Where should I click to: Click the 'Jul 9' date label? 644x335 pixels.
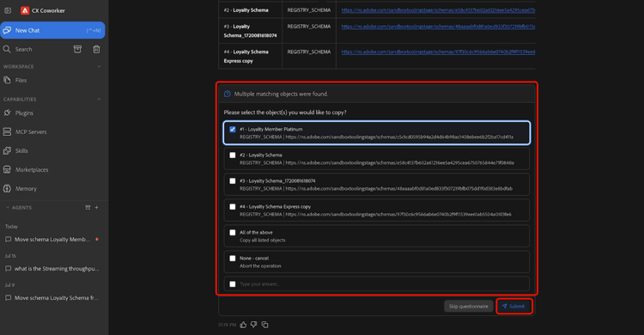[x=9, y=285]
